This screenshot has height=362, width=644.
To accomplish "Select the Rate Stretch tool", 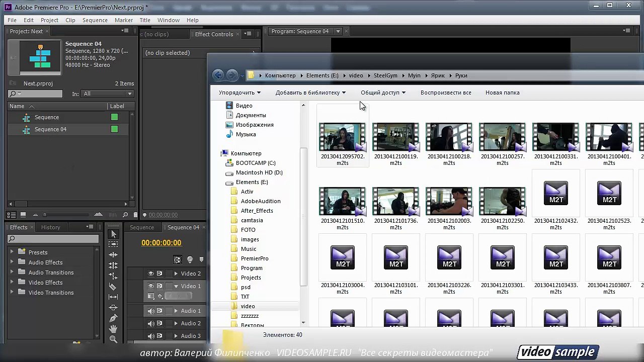I will [x=113, y=276].
